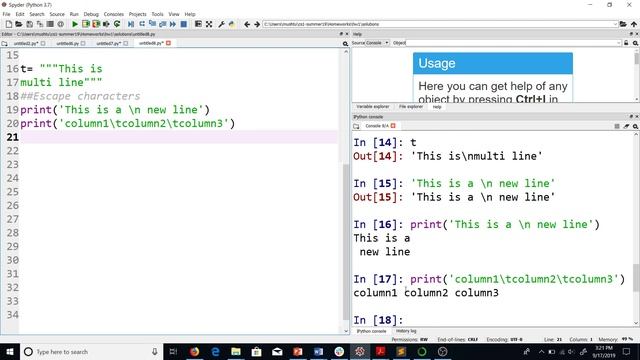
Task: Run file with the green play button
Action: tap(75, 24)
